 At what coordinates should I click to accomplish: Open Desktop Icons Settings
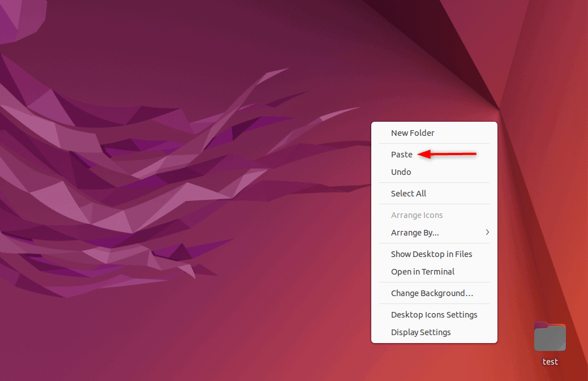(x=434, y=314)
